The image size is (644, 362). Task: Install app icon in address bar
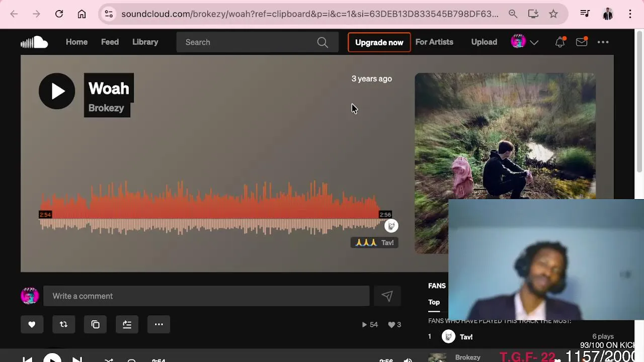[x=533, y=14]
